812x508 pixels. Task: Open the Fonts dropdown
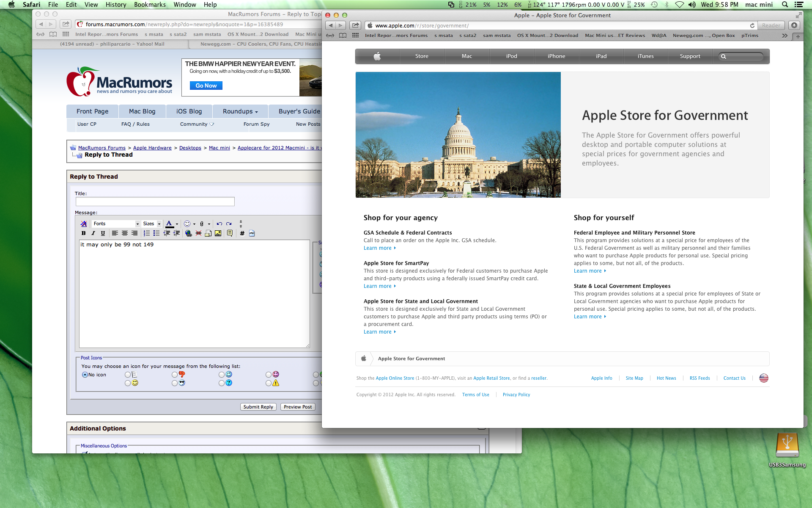point(116,224)
